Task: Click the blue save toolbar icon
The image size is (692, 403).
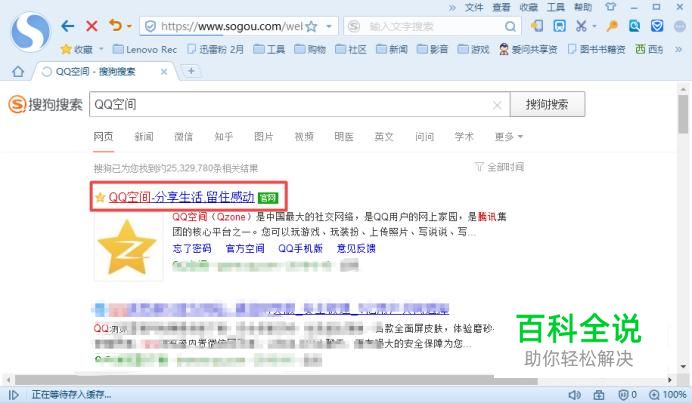Action: tap(560, 26)
